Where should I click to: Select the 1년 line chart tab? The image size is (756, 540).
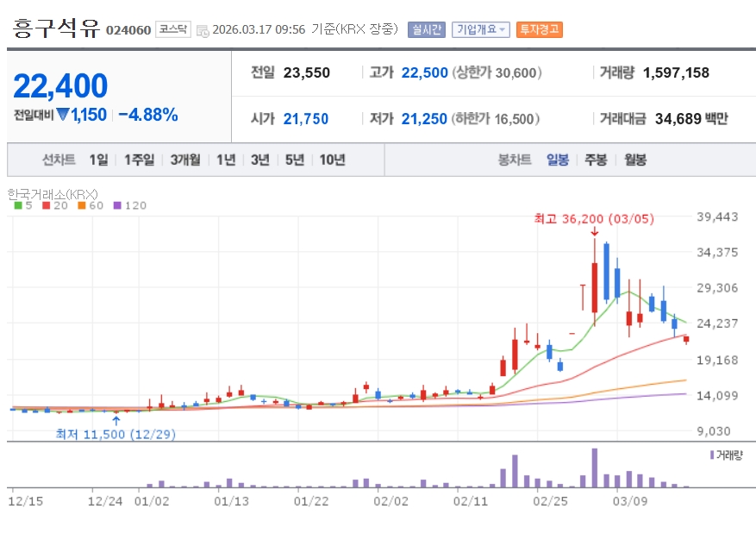click(x=226, y=160)
